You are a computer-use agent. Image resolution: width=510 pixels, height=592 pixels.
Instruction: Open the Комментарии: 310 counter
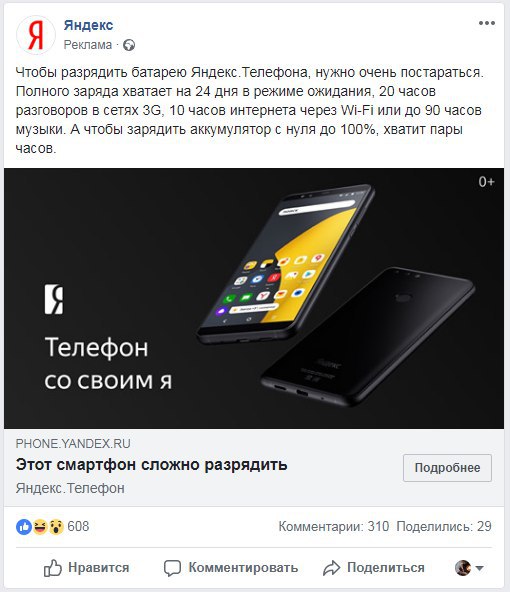(x=334, y=526)
